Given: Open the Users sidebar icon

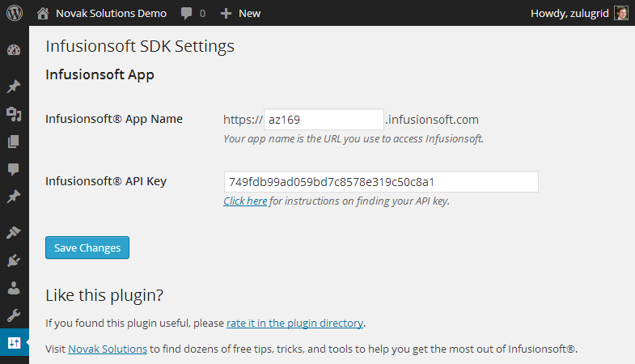Looking at the screenshot, I should 14,288.
